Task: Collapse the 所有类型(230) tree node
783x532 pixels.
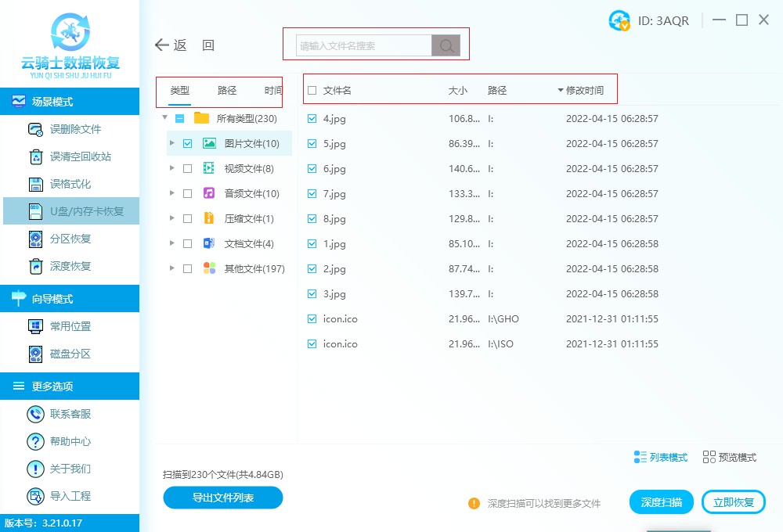Action: (x=164, y=119)
